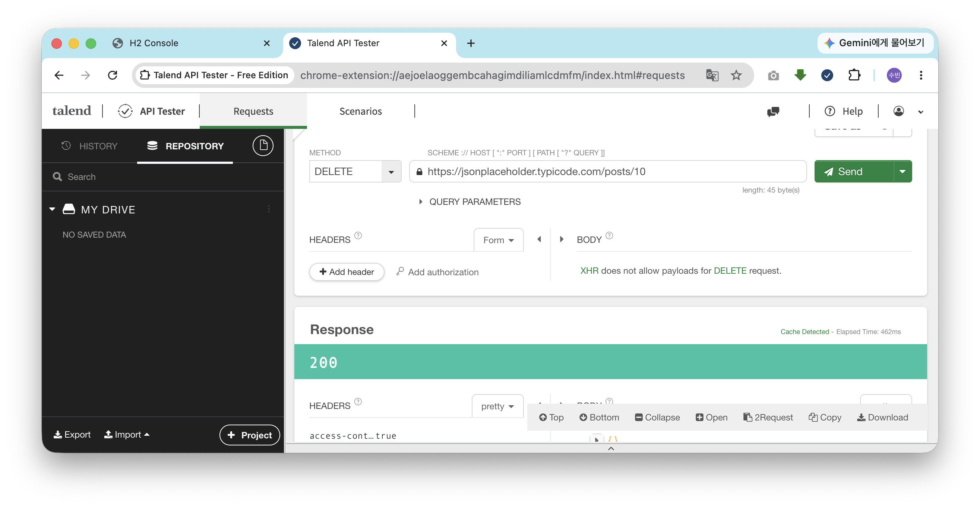Screen dimensions: 980x508
Task: Close the H2 Console tab
Action: click(x=267, y=43)
